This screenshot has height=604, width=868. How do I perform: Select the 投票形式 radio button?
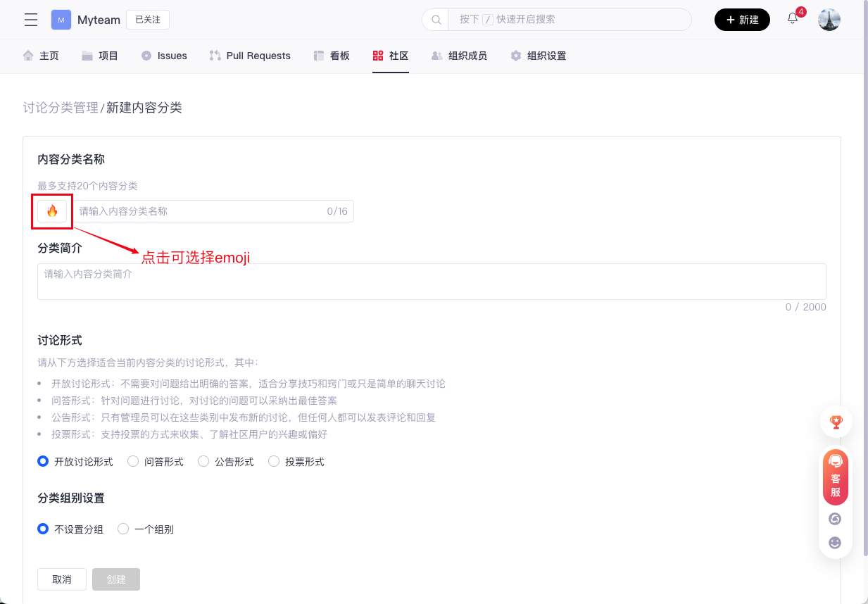coord(274,462)
